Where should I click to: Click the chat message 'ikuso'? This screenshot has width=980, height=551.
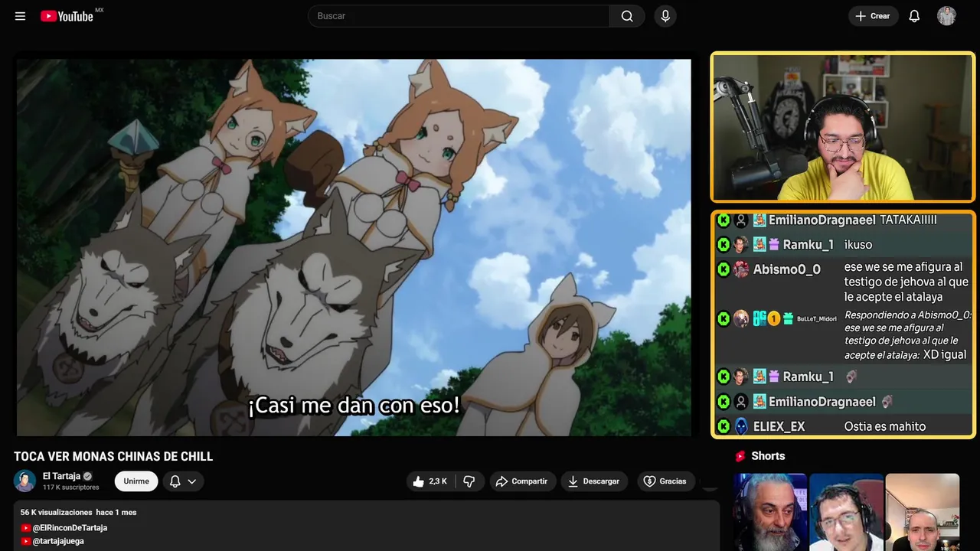[858, 245]
